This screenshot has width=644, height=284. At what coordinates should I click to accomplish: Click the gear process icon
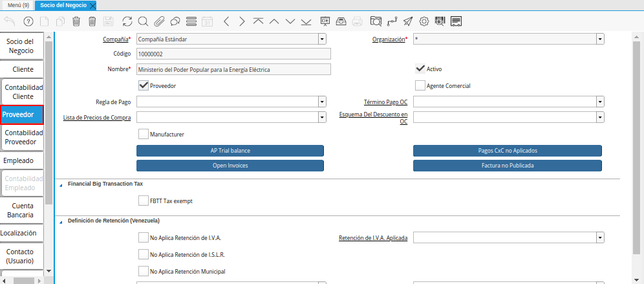[x=424, y=21]
